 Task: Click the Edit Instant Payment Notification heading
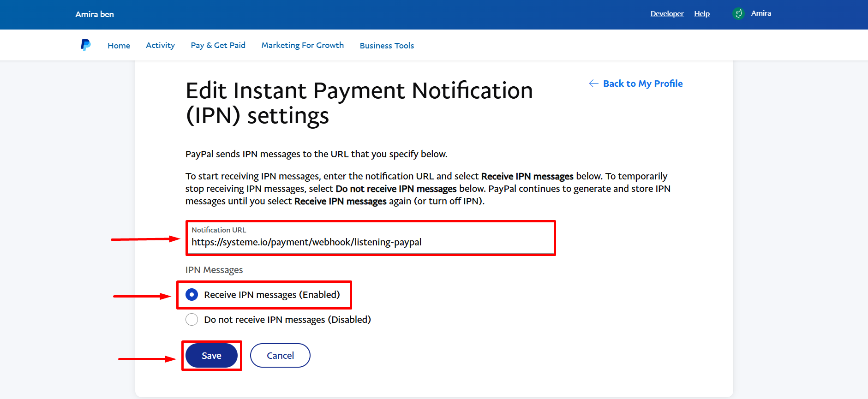[x=359, y=103]
